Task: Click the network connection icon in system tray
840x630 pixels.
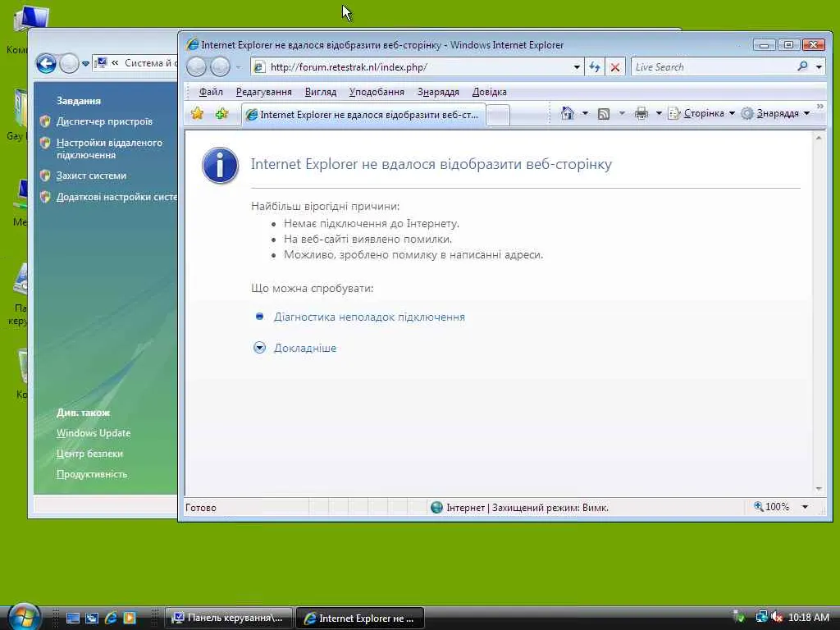Action: (761, 617)
